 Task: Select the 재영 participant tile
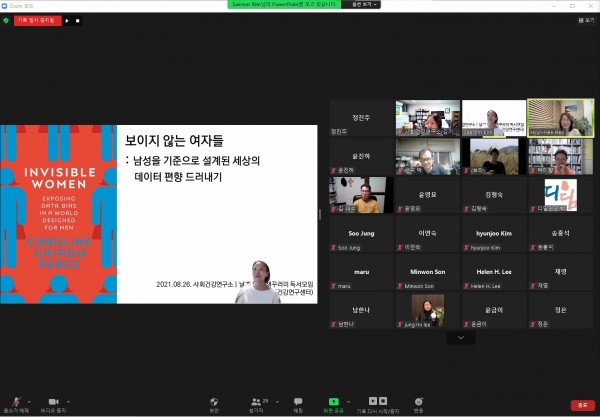coord(561,272)
